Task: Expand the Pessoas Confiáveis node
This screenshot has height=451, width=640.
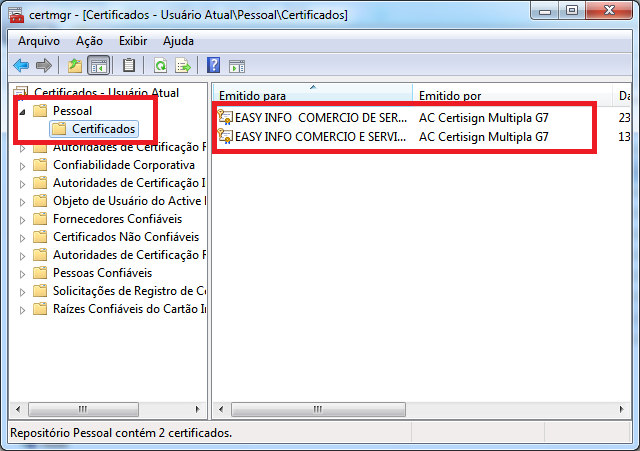Action: (22, 273)
